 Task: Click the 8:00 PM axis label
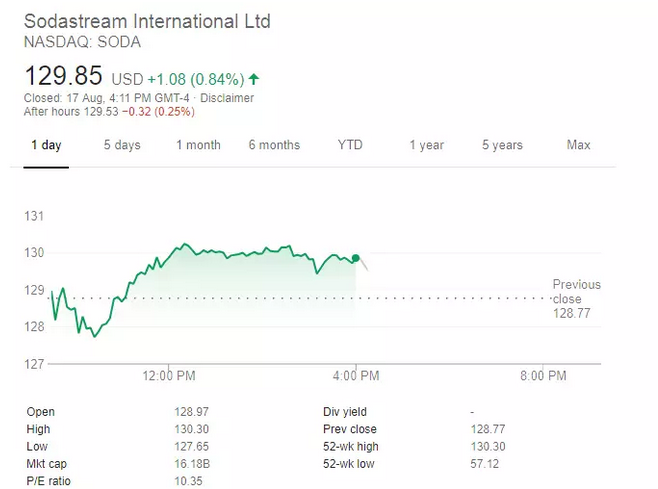[543, 376]
